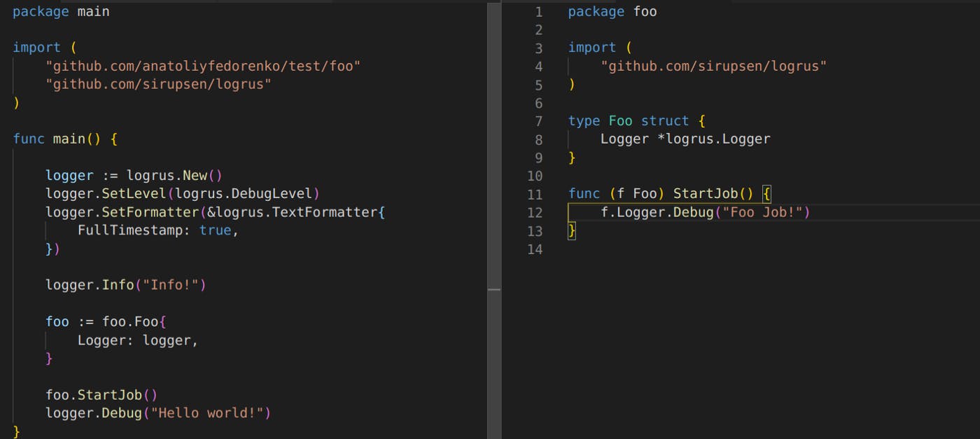This screenshot has width=980, height=439.
Task: Select the "Foo Job!" string literal
Action: [x=762, y=212]
